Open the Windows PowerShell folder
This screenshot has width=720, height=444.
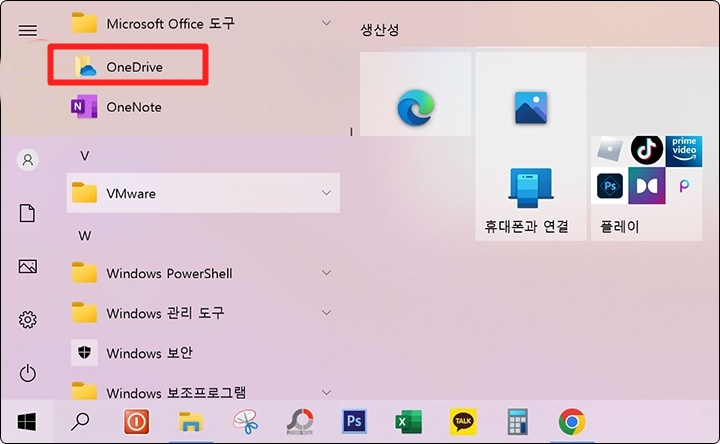tap(203, 273)
